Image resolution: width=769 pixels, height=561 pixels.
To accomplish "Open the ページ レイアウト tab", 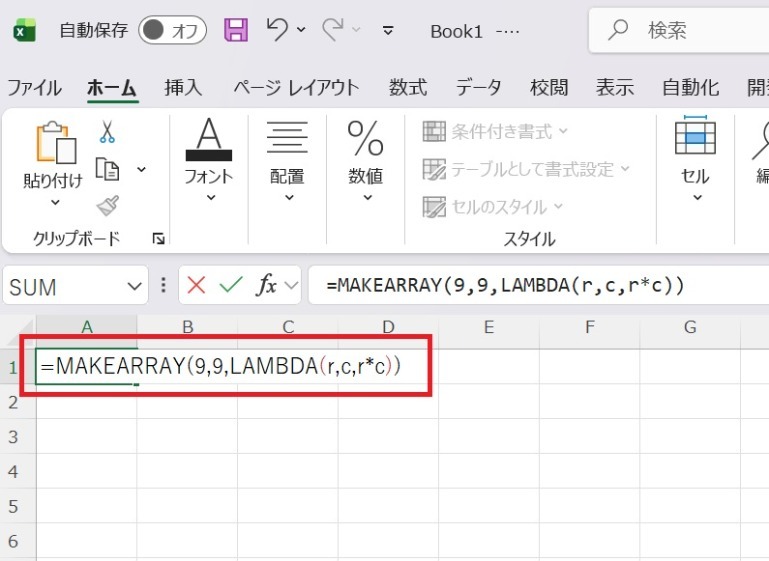I will point(296,88).
